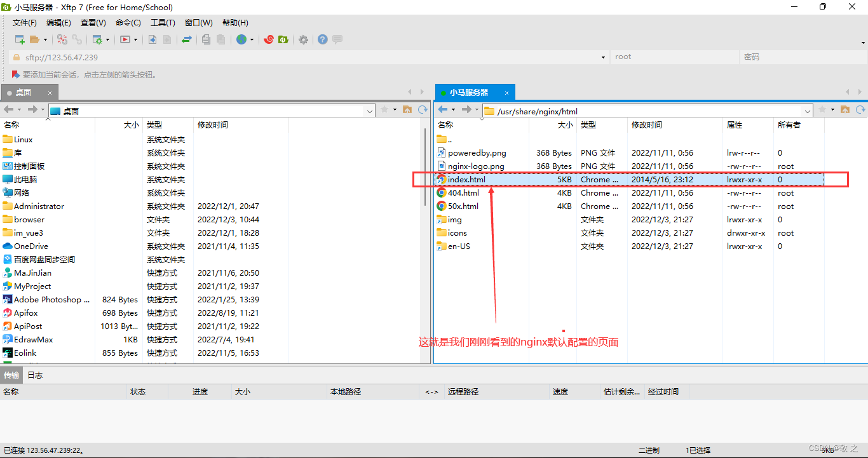868x458 pixels.
Task: Expand the red play-screen dropdown arrow
Action: click(x=135, y=39)
